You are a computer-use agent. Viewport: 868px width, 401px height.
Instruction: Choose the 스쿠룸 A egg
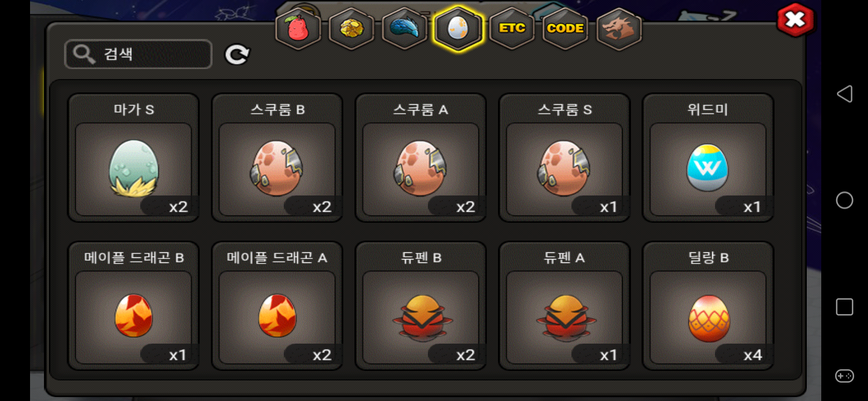(x=421, y=158)
